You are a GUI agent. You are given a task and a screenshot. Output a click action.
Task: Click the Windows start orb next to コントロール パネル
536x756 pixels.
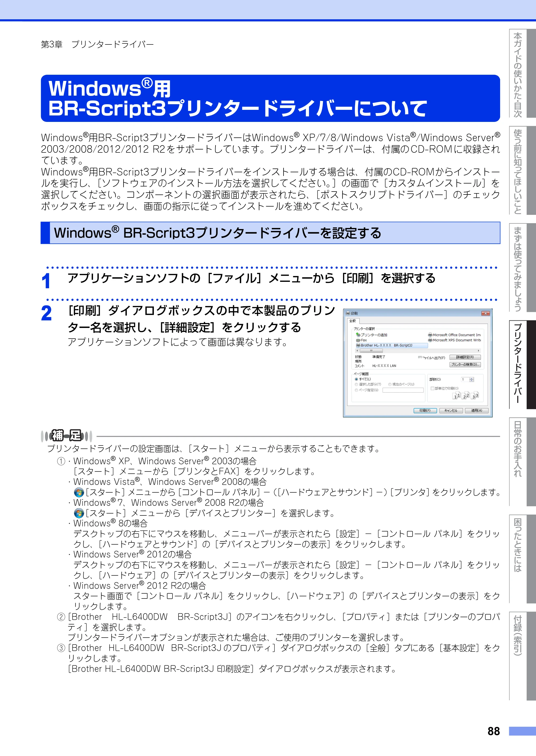click(x=79, y=492)
